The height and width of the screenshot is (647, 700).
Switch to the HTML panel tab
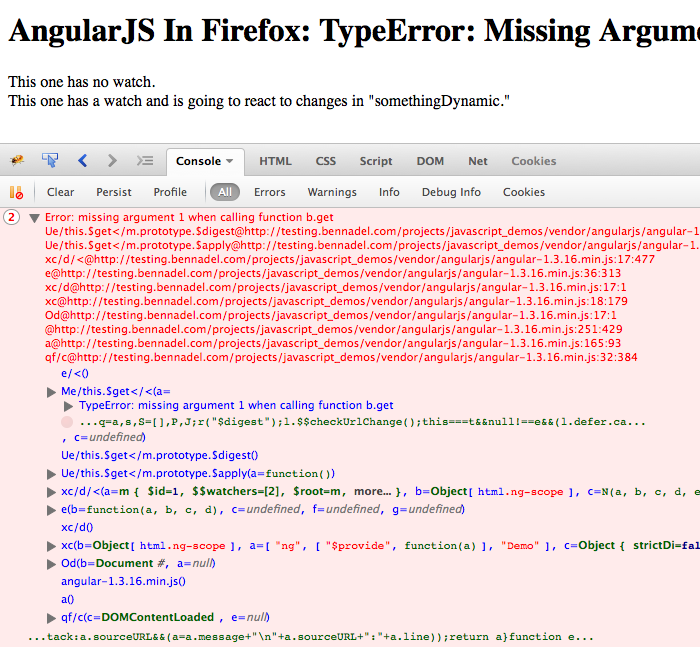275,161
